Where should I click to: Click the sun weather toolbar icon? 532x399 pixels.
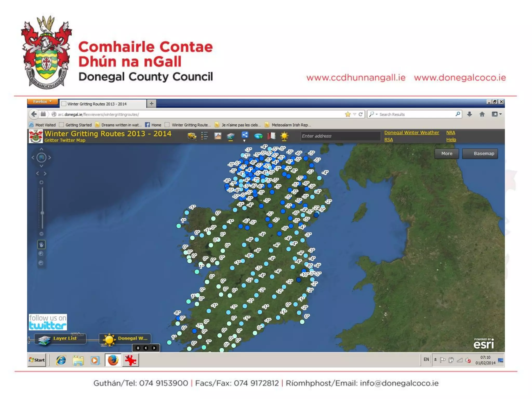click(x=284, y=136)
